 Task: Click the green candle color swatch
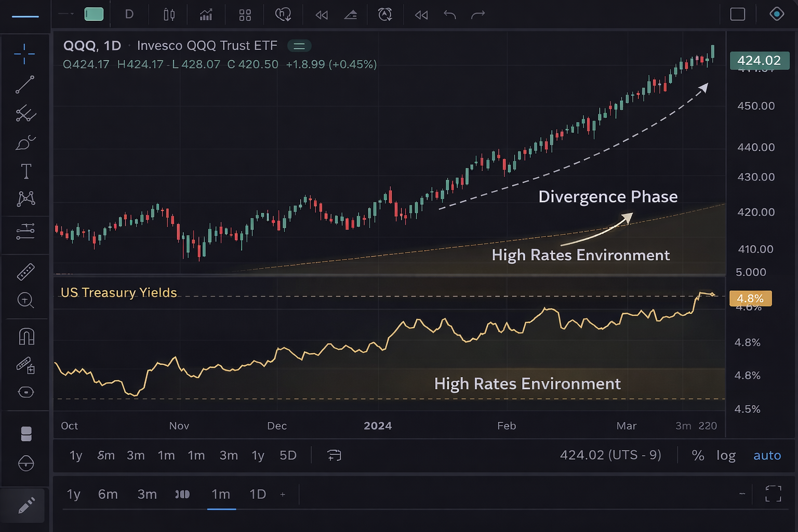tap(94, 14)
